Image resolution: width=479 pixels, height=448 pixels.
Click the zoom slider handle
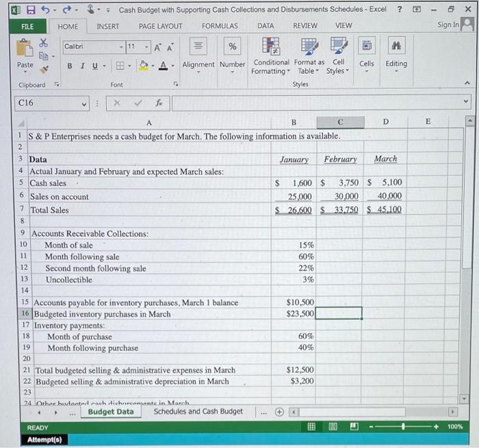403,426
